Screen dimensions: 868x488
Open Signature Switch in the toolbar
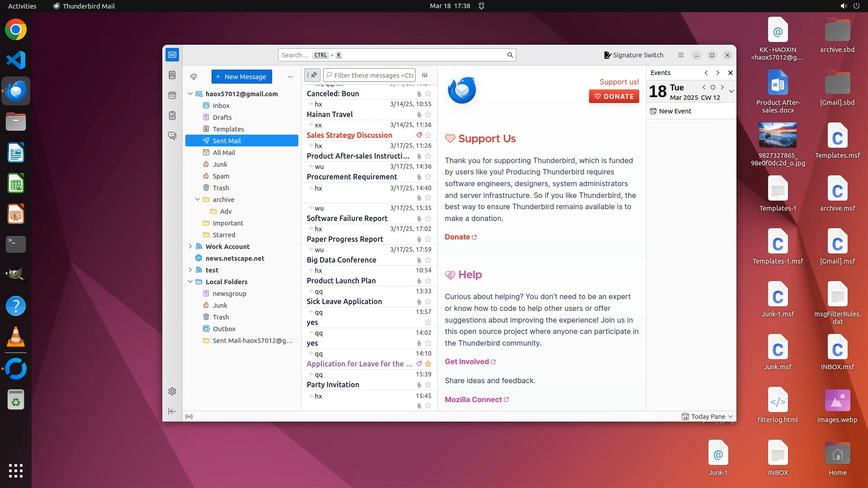[x=633, y=55]
